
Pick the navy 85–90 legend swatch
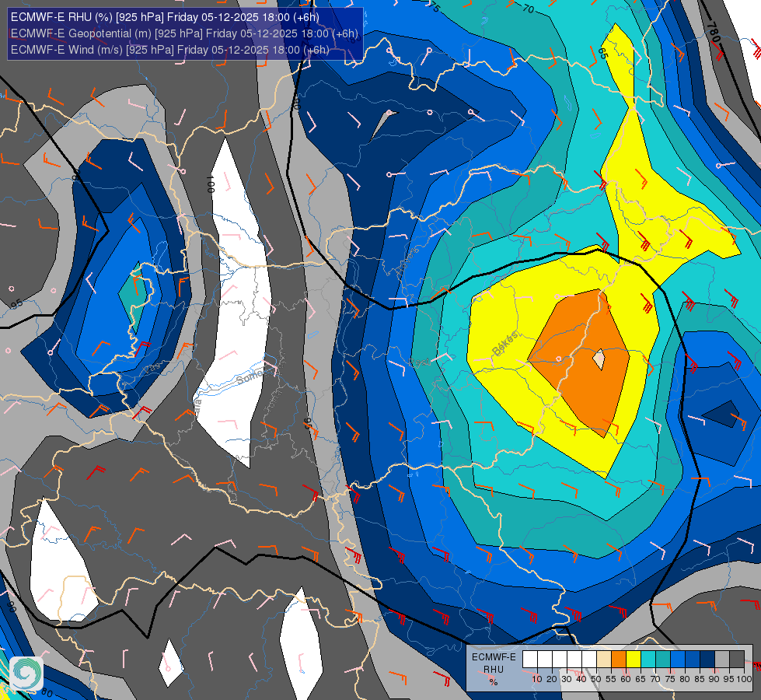(x=707, y=660)
